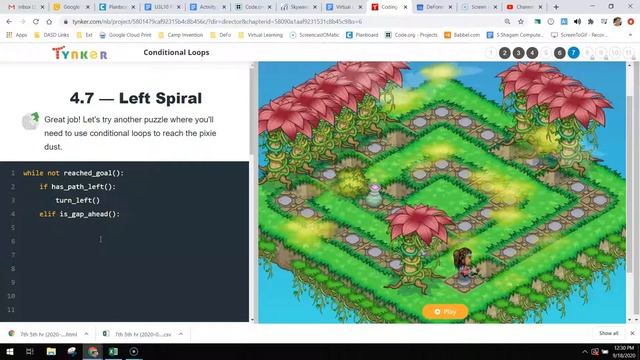
Task: Open the ScreenToGif bookmark
Action: pos(580,35)
